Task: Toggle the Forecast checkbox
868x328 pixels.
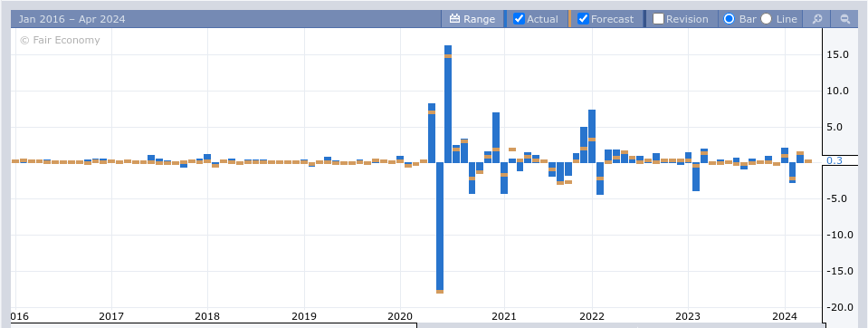Action: pyautogui.click(x=583, y=19)
